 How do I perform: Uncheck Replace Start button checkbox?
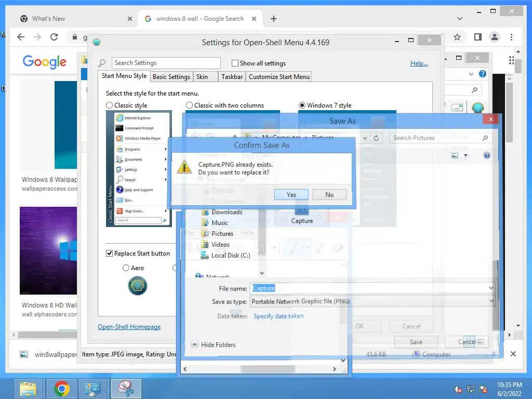pos(109,254)
